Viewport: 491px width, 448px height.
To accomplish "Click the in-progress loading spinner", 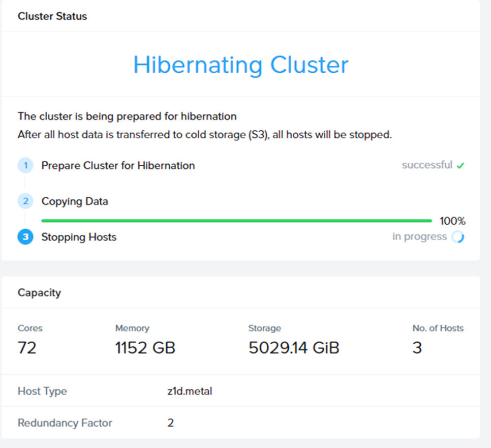I will [x=458, y=237].
